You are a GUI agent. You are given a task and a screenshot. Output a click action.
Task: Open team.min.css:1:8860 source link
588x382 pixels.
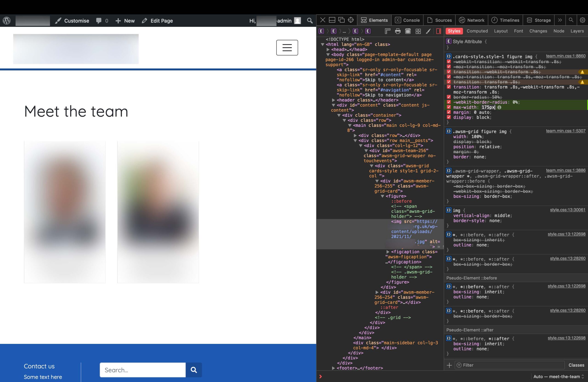[x=565, y=56]
